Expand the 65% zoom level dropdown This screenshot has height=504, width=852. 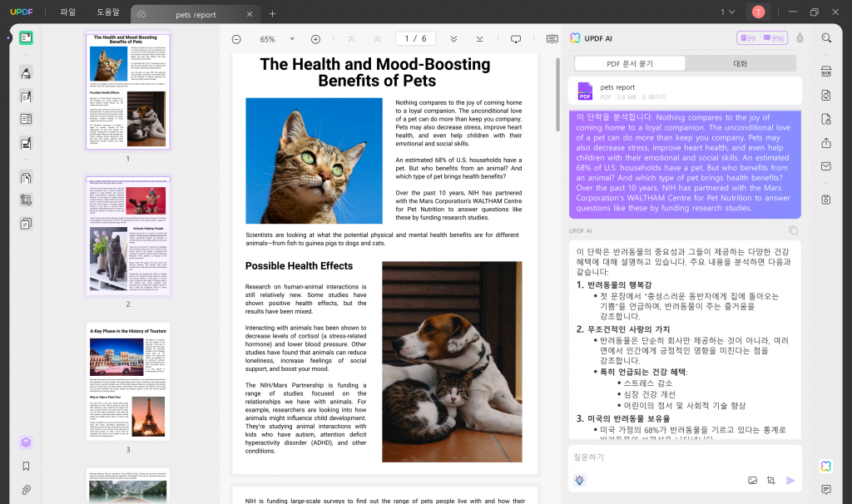pos(292,39)
